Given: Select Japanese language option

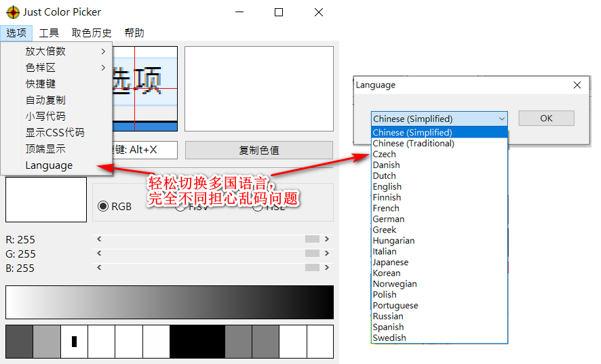Looking at the screenshot, I should coord(440,262).
